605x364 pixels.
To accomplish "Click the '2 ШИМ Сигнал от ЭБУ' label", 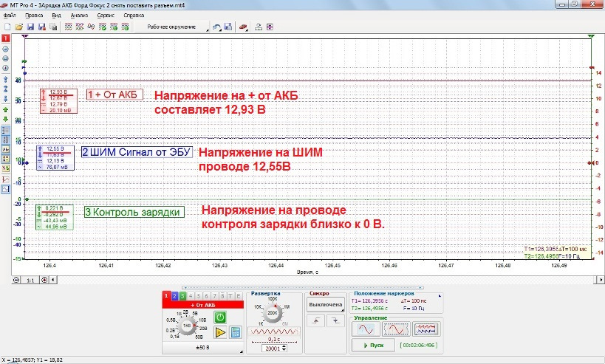I will tap(137, 152).
